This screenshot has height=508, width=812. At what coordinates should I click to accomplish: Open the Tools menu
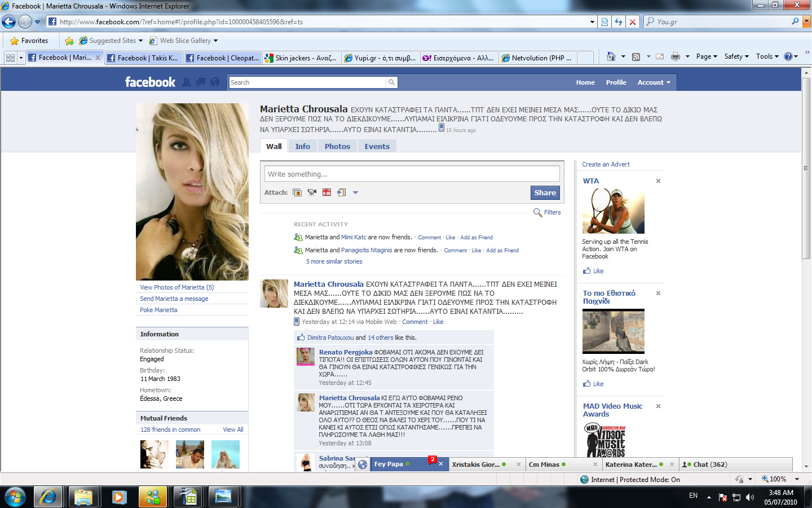click(767, 56)
